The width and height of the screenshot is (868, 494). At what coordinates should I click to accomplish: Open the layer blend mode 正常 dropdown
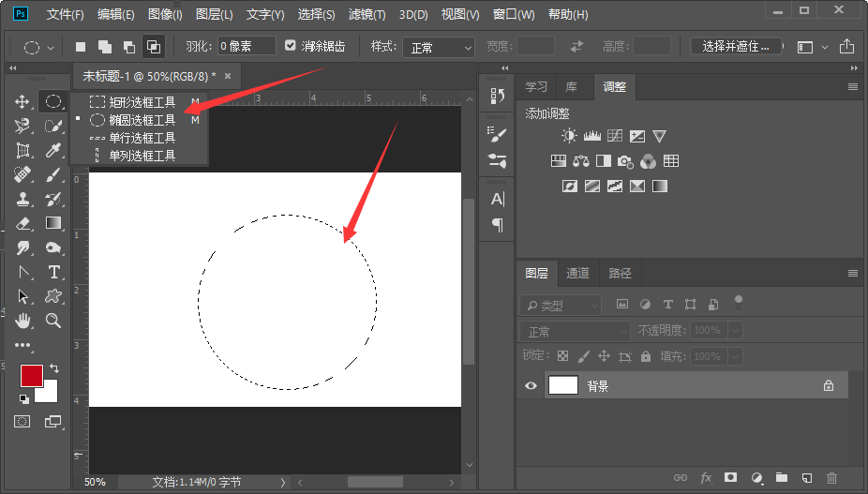575,331
